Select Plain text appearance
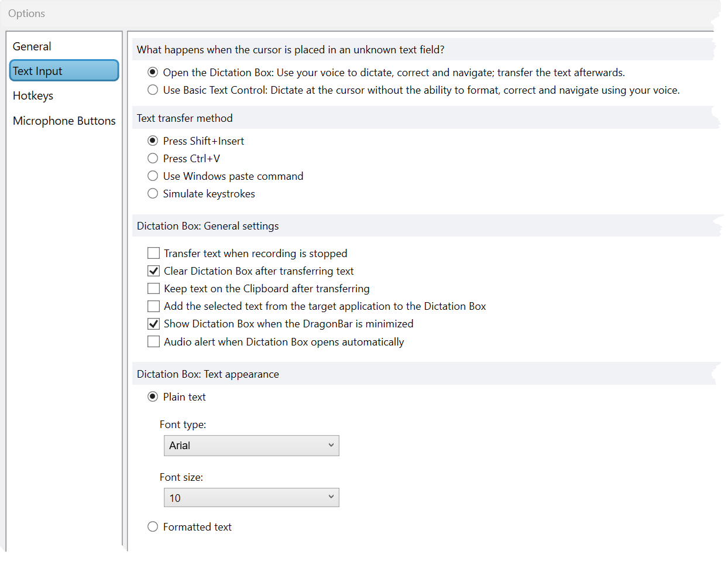This screenshot has width=728, height=561. click(x=153, y=397)
